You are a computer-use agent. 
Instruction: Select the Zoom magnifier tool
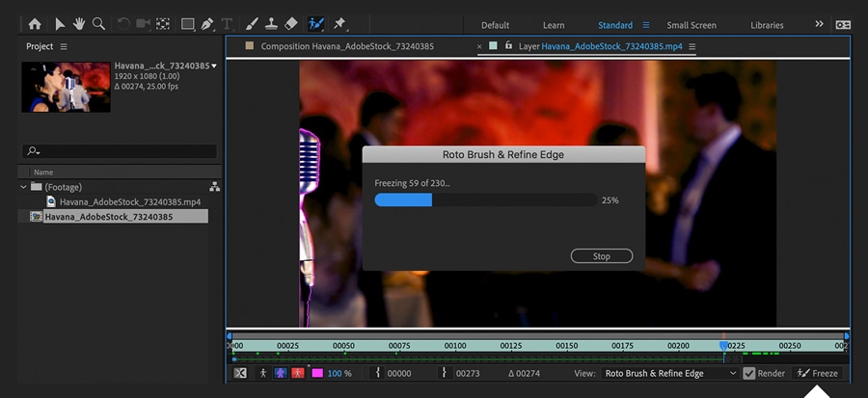(x=98, y=24)
